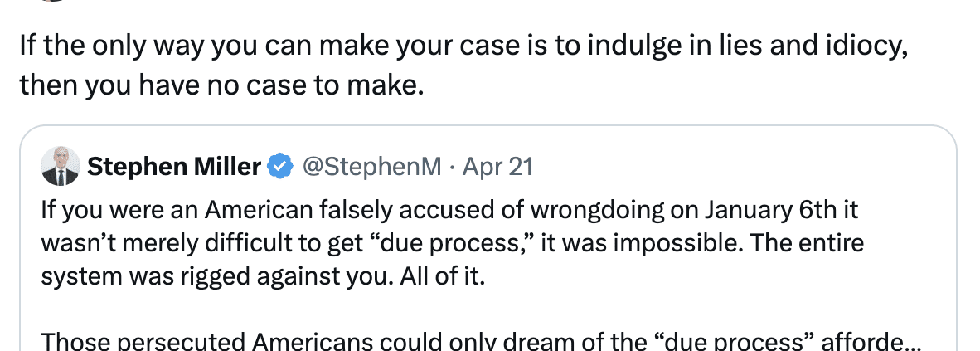Open the @StephenM handle link
980x351 pixels.
point(371,167)
